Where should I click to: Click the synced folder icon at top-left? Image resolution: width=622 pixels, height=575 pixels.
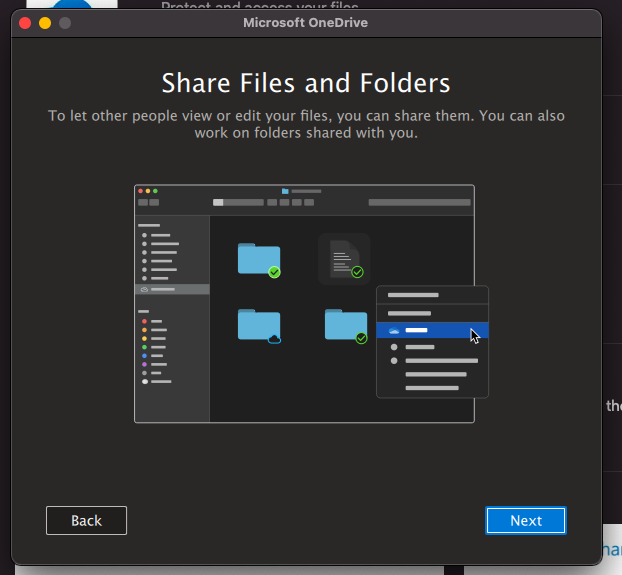258,259
